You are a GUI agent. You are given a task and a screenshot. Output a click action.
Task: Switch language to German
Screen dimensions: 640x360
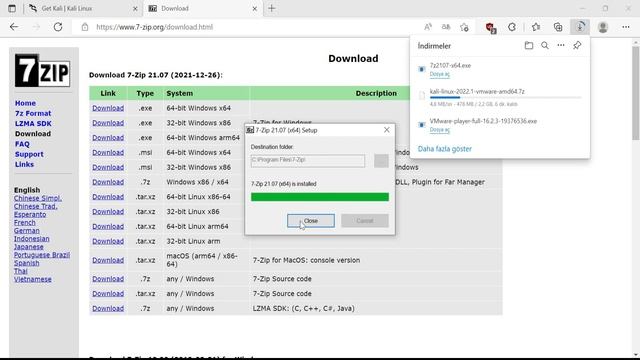[27, 231]
